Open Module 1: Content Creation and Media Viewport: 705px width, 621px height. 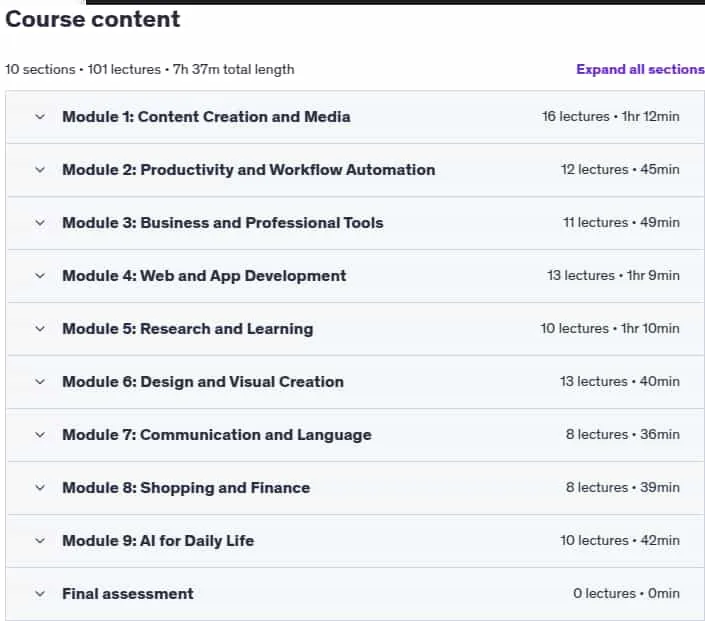point(206,117)
